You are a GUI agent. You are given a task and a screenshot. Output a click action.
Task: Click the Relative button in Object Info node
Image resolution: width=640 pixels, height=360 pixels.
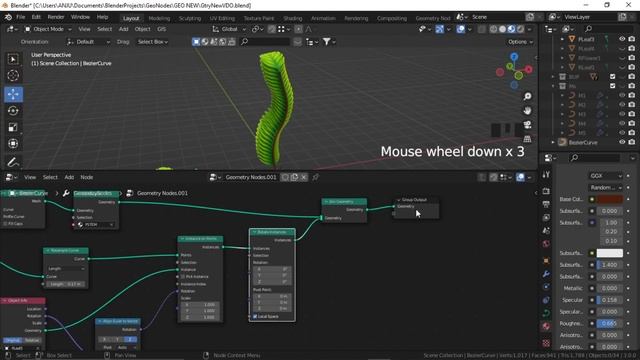pos(32,340)
